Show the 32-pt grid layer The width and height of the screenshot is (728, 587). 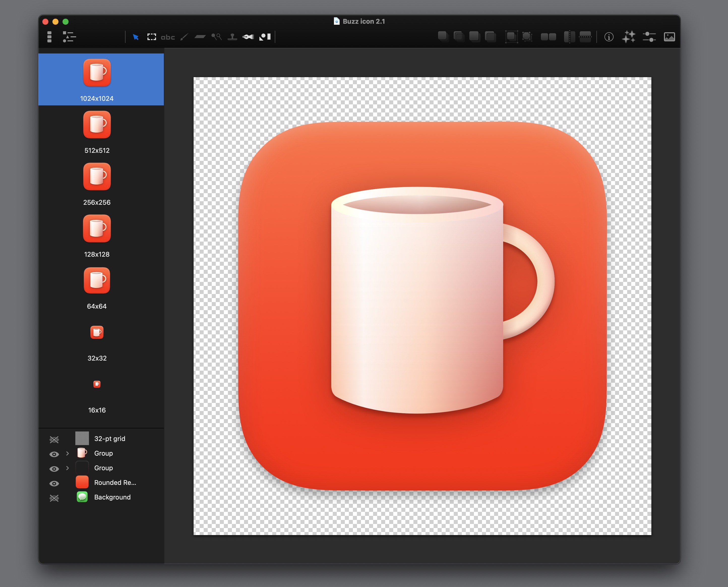pos(54,439)
